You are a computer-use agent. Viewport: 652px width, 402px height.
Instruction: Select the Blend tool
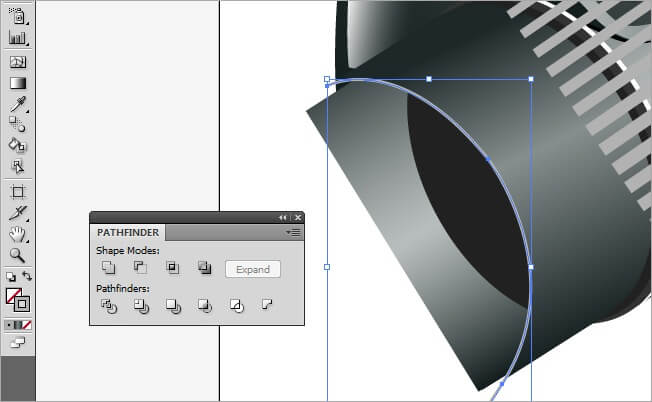[x=17, y=124]
